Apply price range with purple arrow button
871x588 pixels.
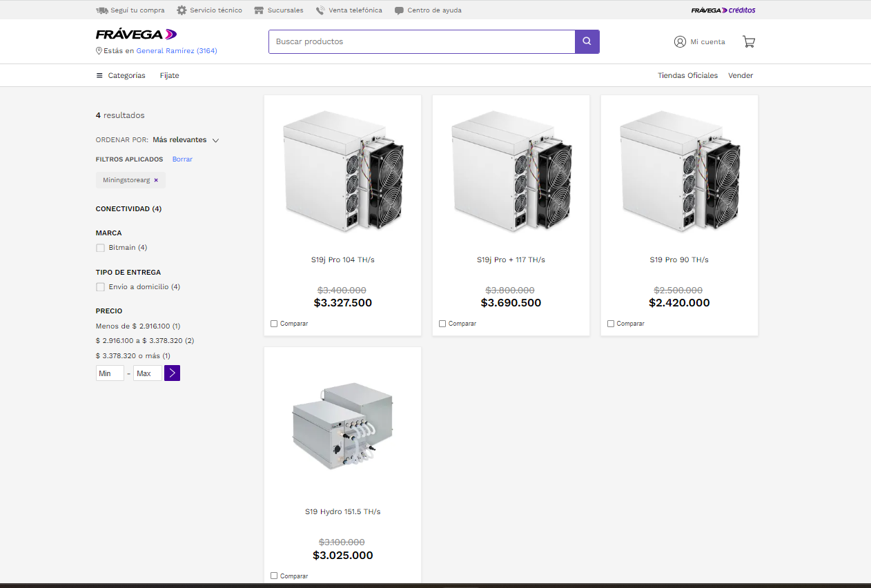pyautogui.click(x=172, y=373)
